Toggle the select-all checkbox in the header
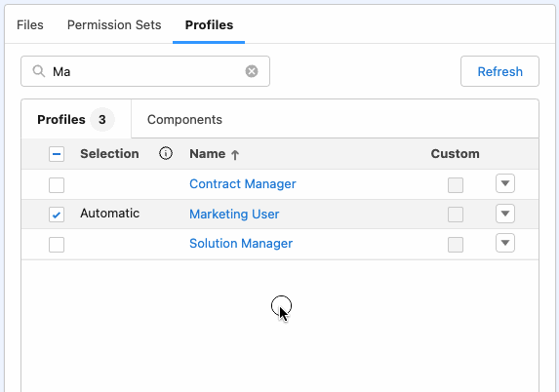 coord(57,154)
